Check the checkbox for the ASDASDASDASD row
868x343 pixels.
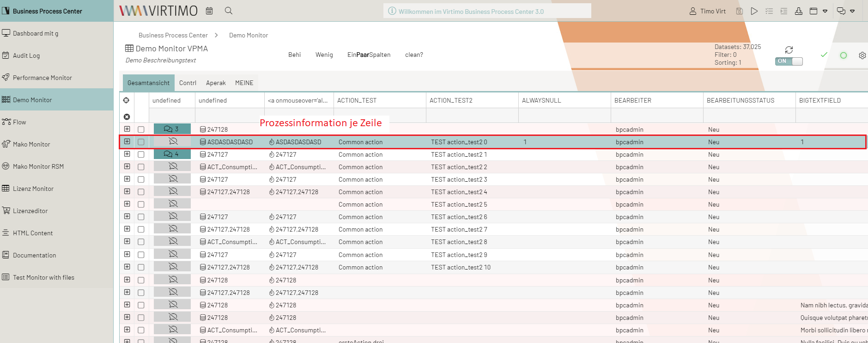(141, 142)
